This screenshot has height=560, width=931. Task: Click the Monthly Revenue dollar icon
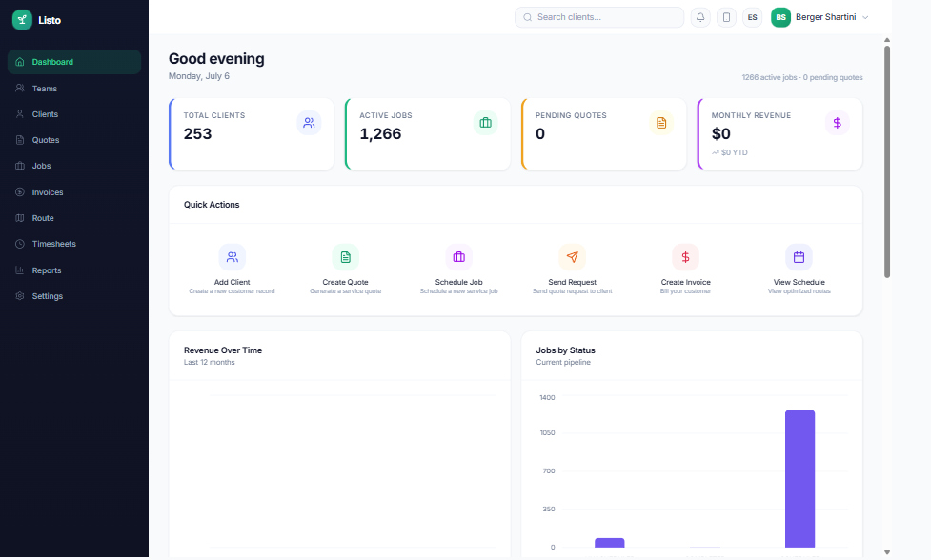(838, 123)
